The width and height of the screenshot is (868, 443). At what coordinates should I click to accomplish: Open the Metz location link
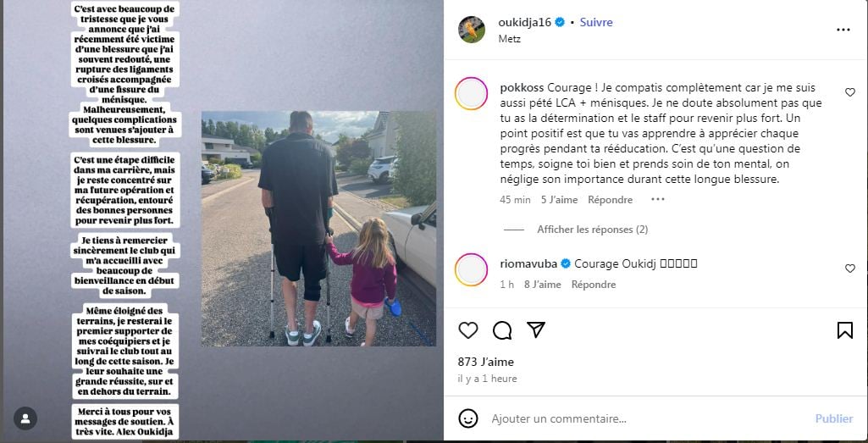509,39
